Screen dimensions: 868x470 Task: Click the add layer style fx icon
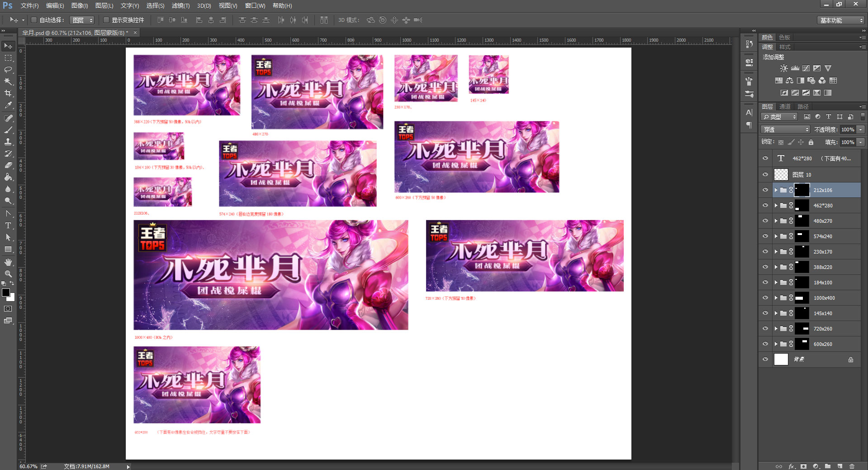(792, 466)
